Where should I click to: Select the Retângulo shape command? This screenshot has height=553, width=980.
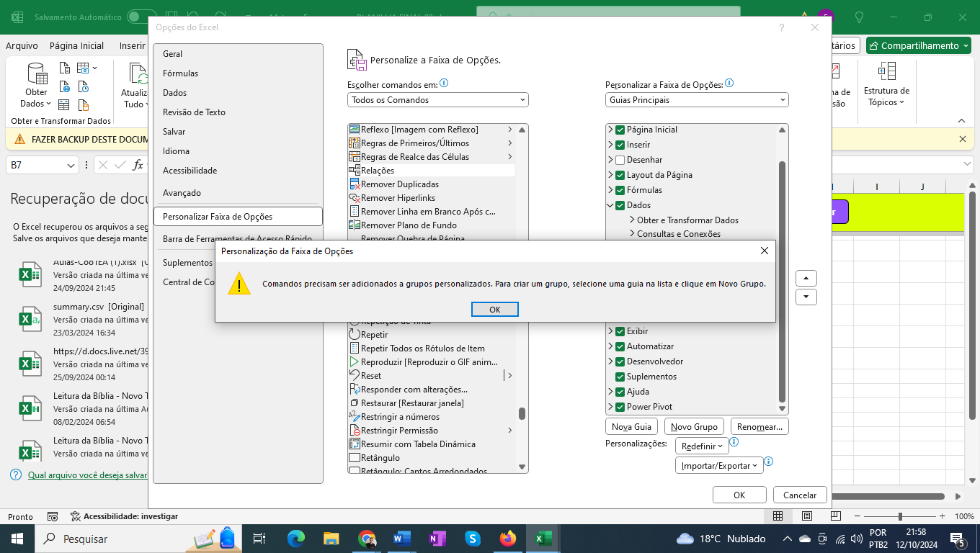(x=432, y=458)
